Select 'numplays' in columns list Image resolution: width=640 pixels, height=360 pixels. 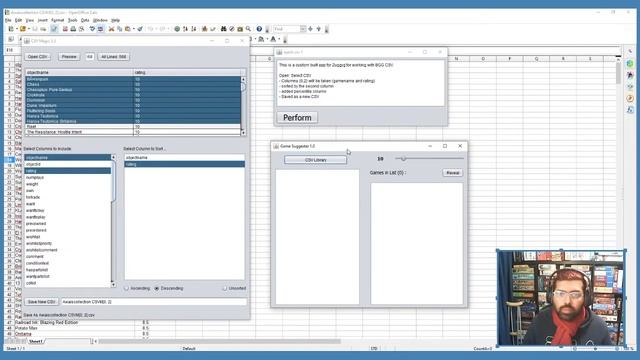[x=67, y=178]
